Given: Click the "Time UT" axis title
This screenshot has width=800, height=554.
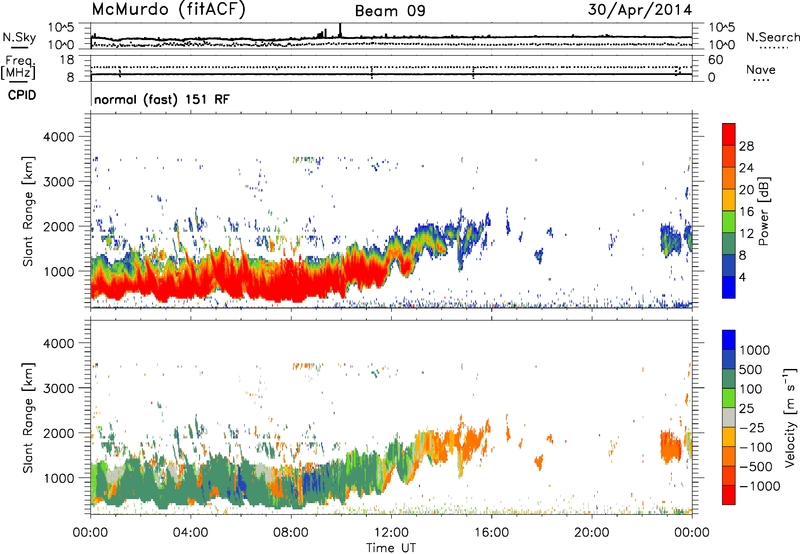Looking at the screenshot, I should tap(391, 548).
